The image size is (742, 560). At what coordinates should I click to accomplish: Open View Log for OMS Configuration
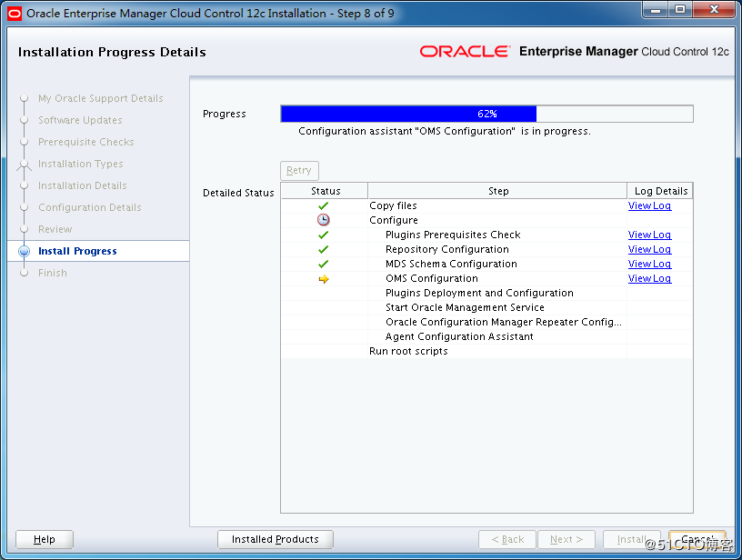[649, 278]
